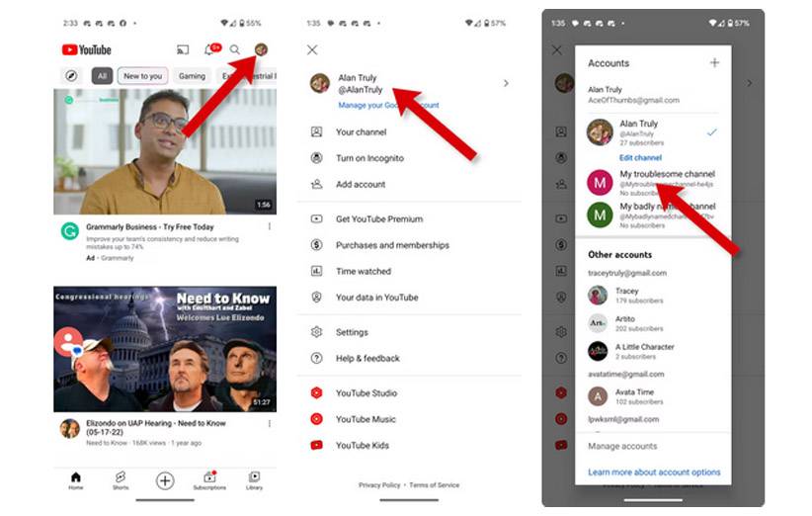812x516 pixels.
Task: Tap the plus icon in Accounts
Action: [x=714, y=62]
